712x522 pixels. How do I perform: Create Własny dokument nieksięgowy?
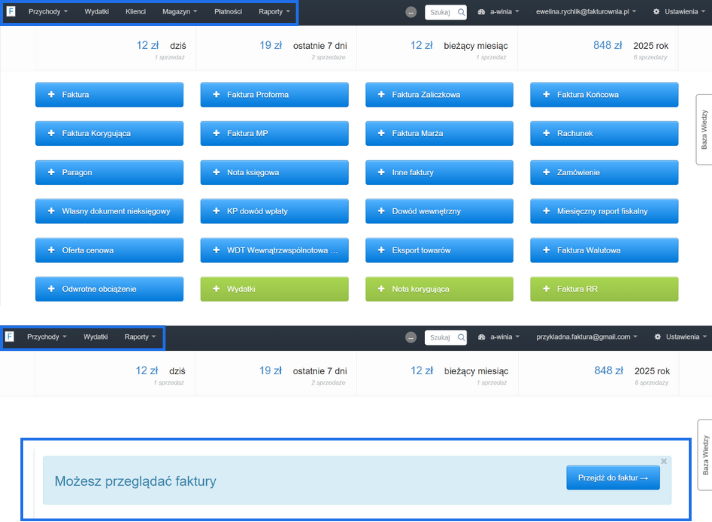click(109, 211)
